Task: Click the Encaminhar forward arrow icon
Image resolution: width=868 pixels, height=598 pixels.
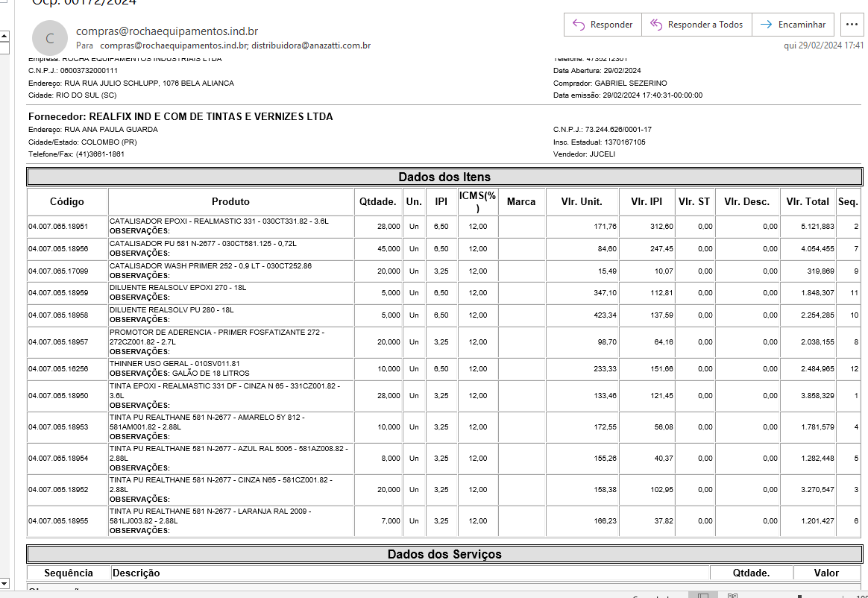Action: click(x=765, y=25)
